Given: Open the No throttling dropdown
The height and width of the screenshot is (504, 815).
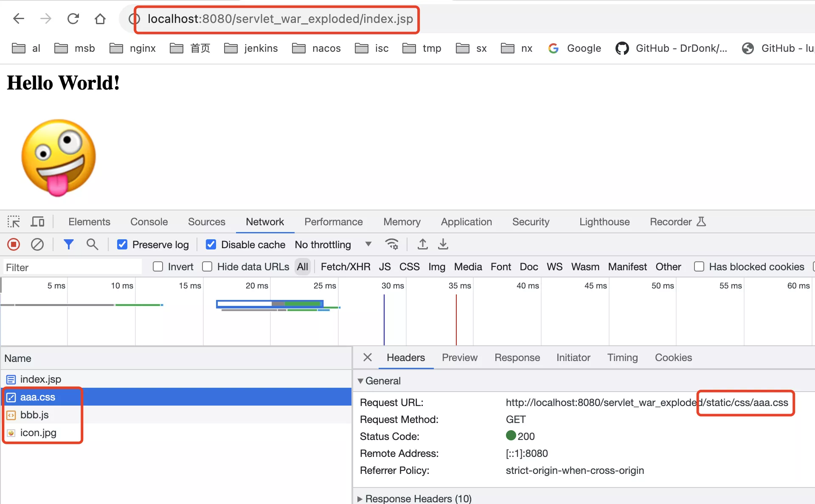Looking at the screenshot, I should [x=333, y=245].
